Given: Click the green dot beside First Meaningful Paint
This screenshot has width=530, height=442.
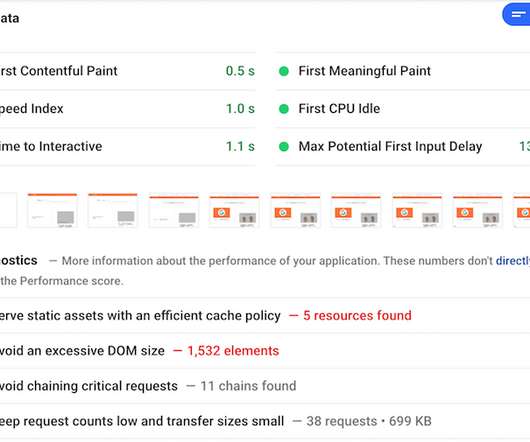Looking at the screenshot, I should pos(284,71).
